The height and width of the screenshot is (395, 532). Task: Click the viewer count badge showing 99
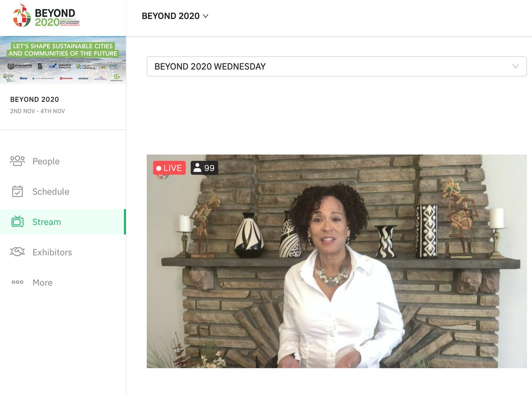204,168
